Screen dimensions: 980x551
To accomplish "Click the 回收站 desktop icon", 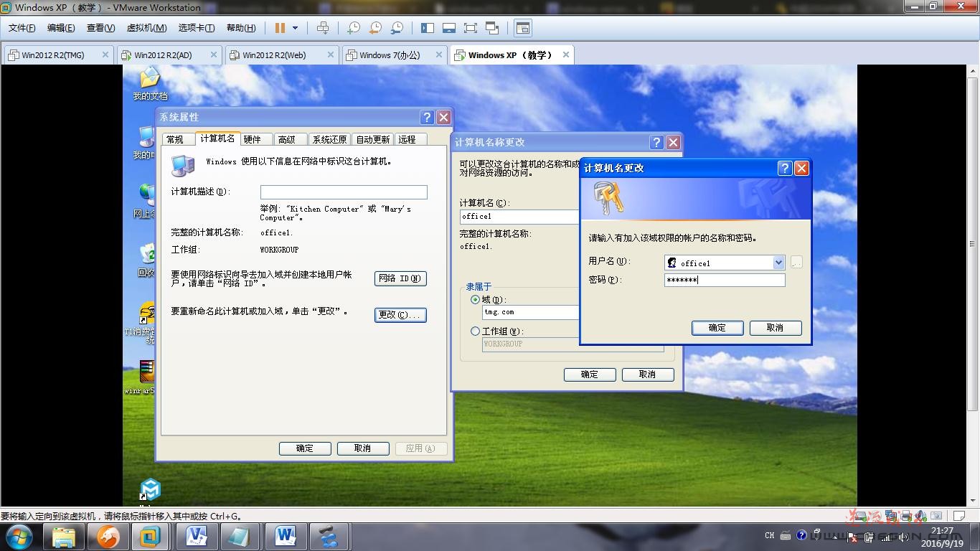I will [146, 260].
